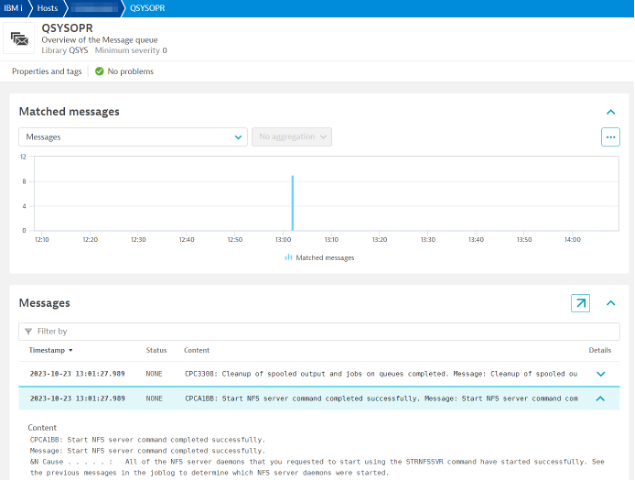Click the QSYSOPR page title

pyautogui.click(x=67, y=28)
